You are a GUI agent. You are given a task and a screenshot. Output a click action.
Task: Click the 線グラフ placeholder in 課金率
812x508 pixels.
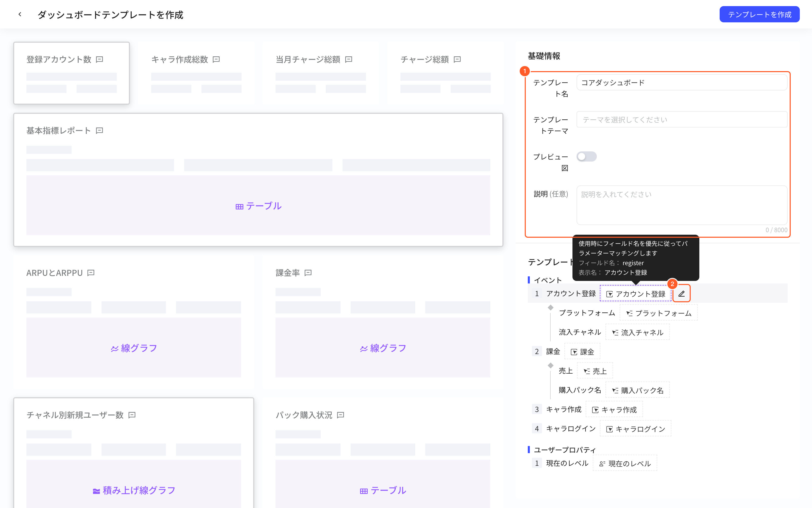(x=383, y=347)
